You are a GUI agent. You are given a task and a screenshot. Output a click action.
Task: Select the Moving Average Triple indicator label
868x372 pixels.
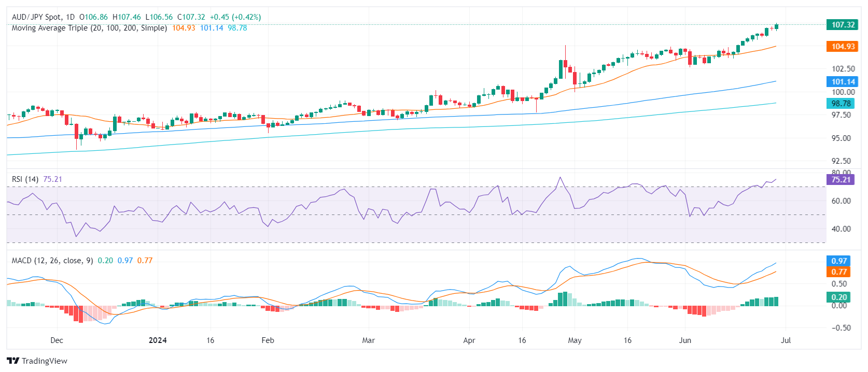(89, 28)
